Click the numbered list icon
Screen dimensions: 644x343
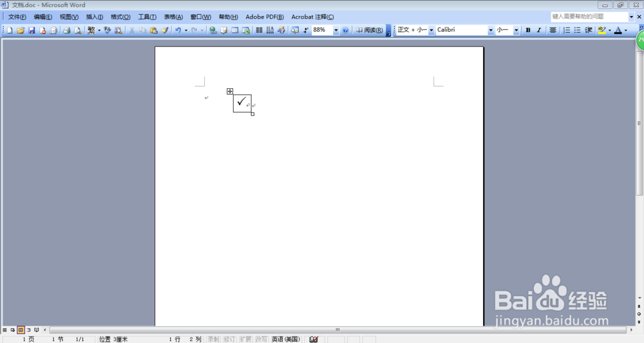[x=566, y=30]
